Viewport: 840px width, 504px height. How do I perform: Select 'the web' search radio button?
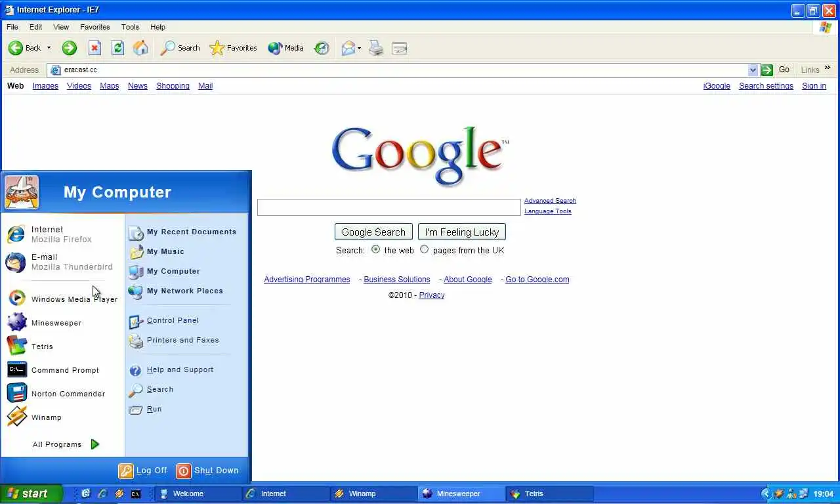click(375, 249)
